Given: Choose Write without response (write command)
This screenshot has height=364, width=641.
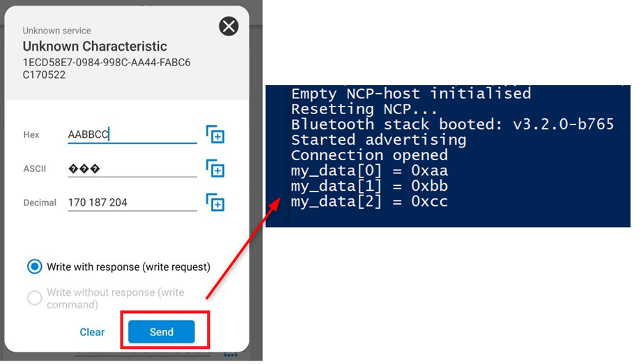Looking at the screenshot, I should [34, 299].
